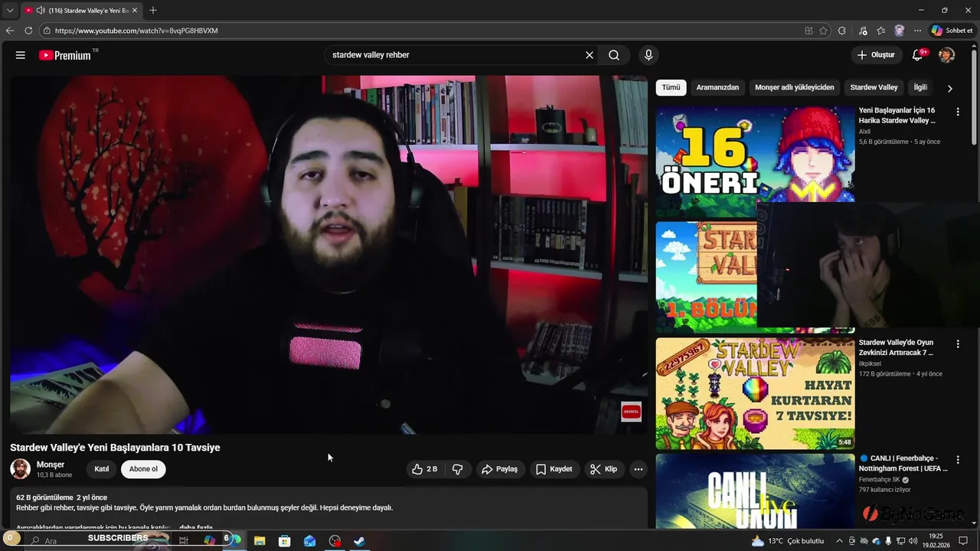Viewport: 980px width, 551px height.
Task: Focus the YouTube search field
Action: 454,55
